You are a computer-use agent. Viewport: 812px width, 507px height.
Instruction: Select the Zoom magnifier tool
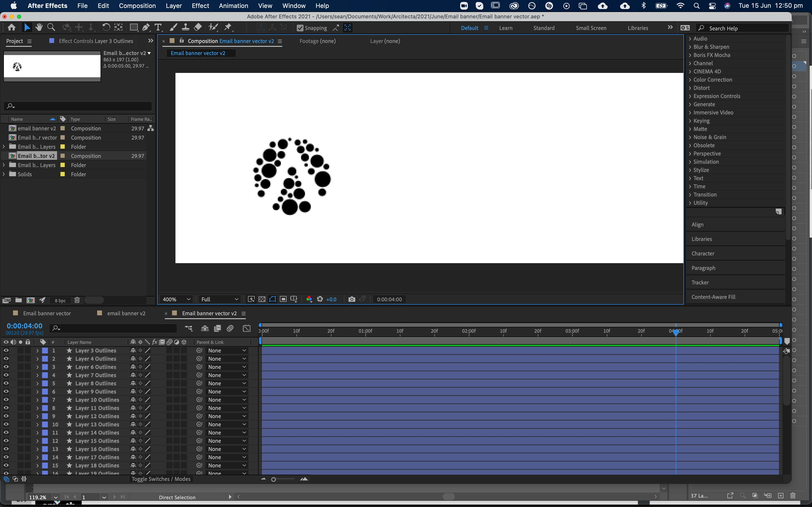tap(51, 28)
